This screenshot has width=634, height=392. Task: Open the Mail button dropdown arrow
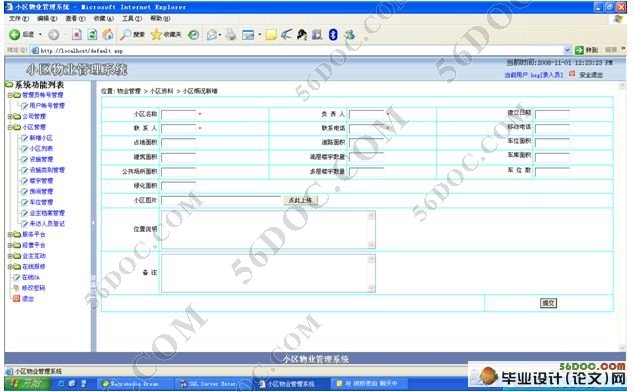pos(220,35)
